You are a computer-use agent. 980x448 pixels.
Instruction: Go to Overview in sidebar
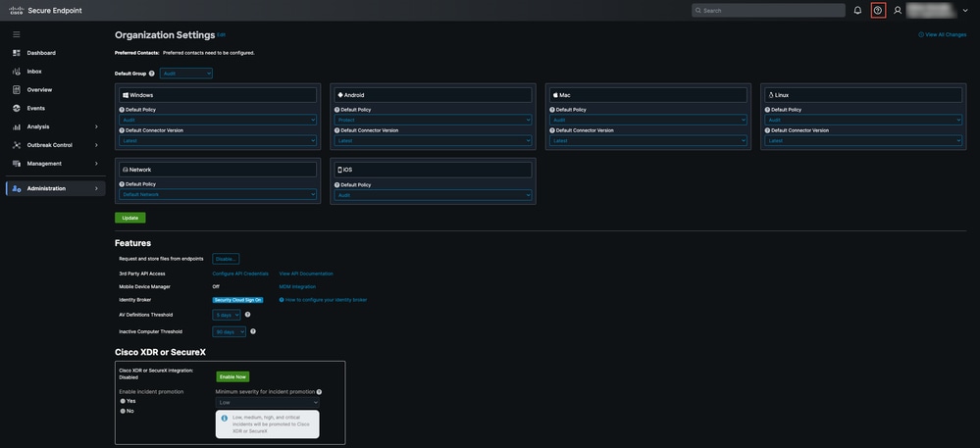pyautogui.click(x=39, y=90)
